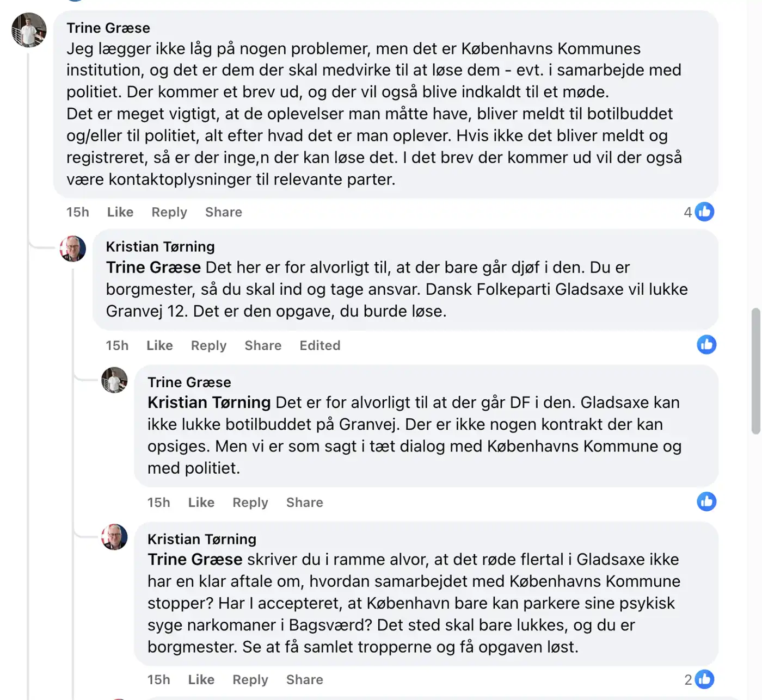
Task: Open the 15h timestamp on the top comment
Action: tap(77, 212)
